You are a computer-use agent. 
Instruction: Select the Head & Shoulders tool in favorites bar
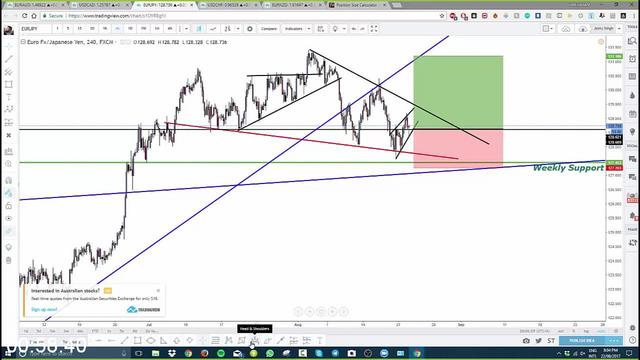[255, 340]
